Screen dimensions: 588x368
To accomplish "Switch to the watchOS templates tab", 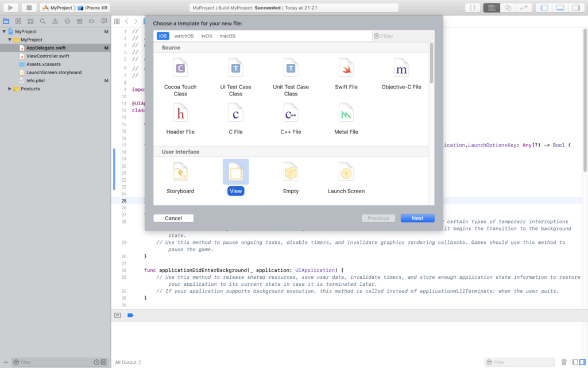I will tap(184, 36).
